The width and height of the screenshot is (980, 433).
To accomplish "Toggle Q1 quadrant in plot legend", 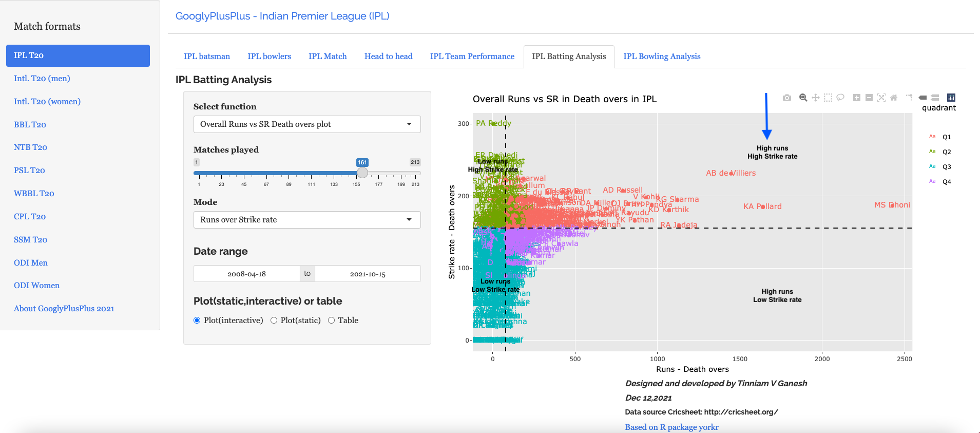I will [x=946, y=137].
